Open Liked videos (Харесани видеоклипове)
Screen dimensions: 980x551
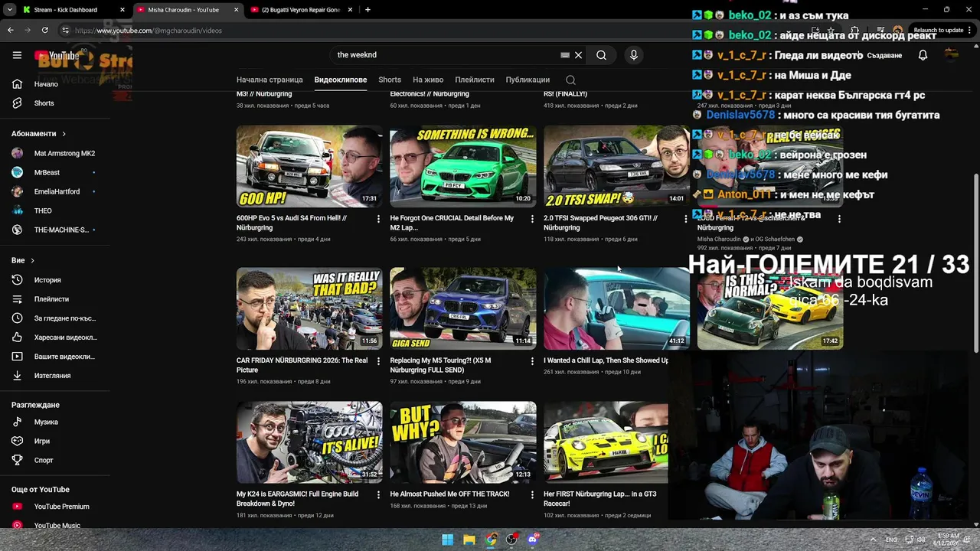coord(65,337)
